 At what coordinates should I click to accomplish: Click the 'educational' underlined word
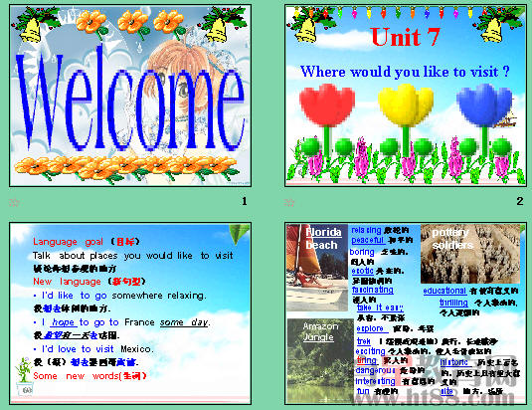[444, 291]
